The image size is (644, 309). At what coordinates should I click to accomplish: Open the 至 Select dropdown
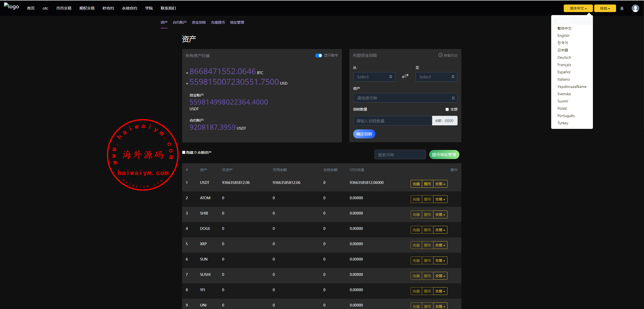[x=436, y=77]
